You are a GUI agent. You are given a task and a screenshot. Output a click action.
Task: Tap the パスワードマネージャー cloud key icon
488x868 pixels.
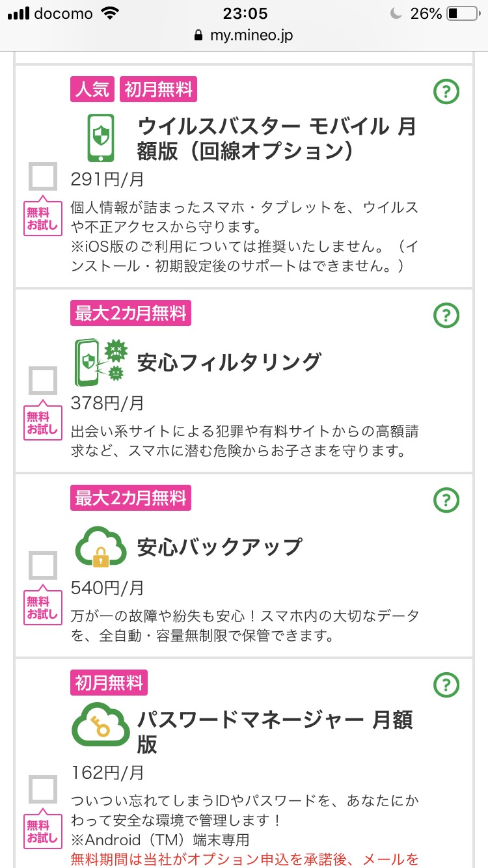[101, 724]
